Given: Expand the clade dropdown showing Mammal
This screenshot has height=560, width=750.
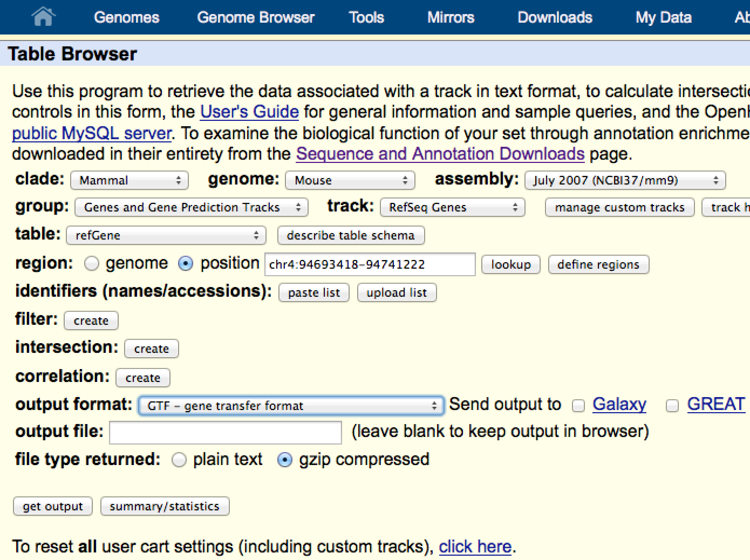Looking at the screenshot, I should pos(129,180).
